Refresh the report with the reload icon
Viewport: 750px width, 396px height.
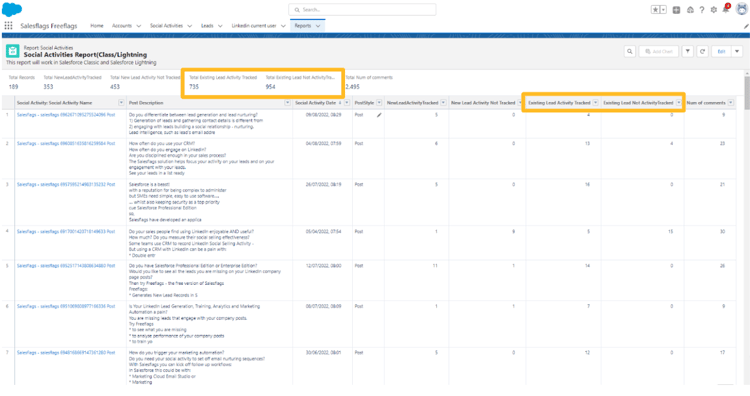pyautogui.click(x=702, y=51)
